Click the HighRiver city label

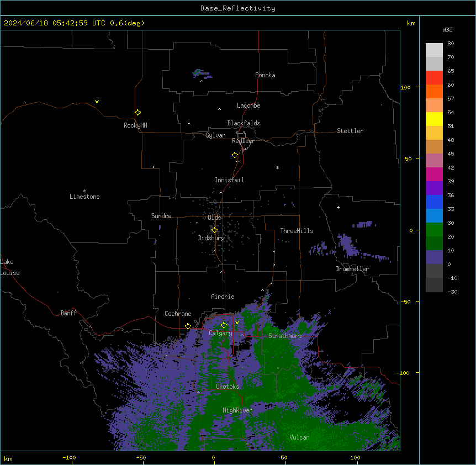click(x=237, y=410)
